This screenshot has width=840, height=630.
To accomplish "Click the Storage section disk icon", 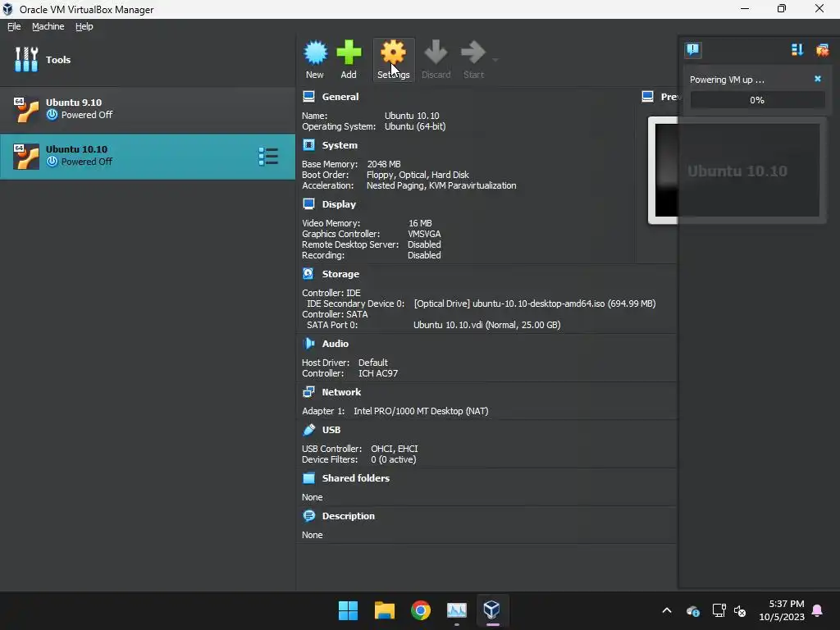I will (308, 273).
